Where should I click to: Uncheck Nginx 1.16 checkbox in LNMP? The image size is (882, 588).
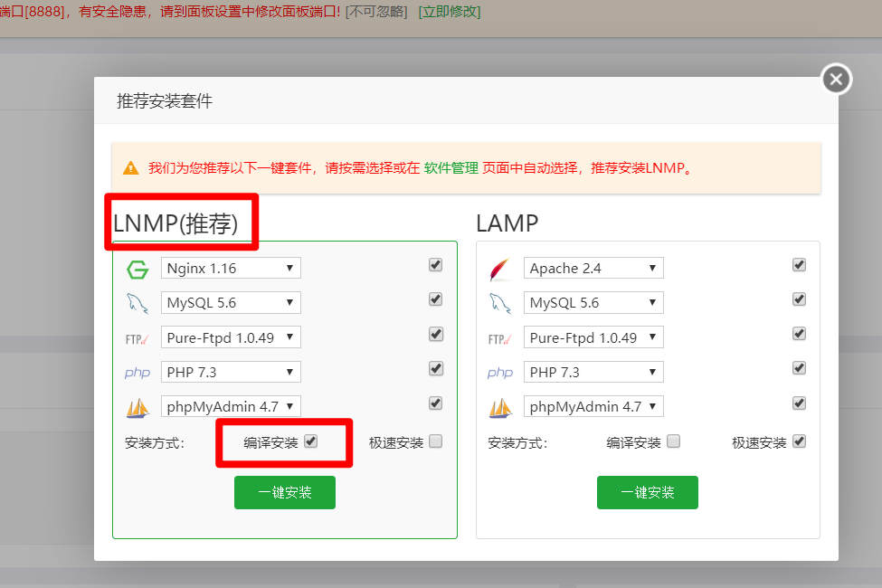coord(435,265)
